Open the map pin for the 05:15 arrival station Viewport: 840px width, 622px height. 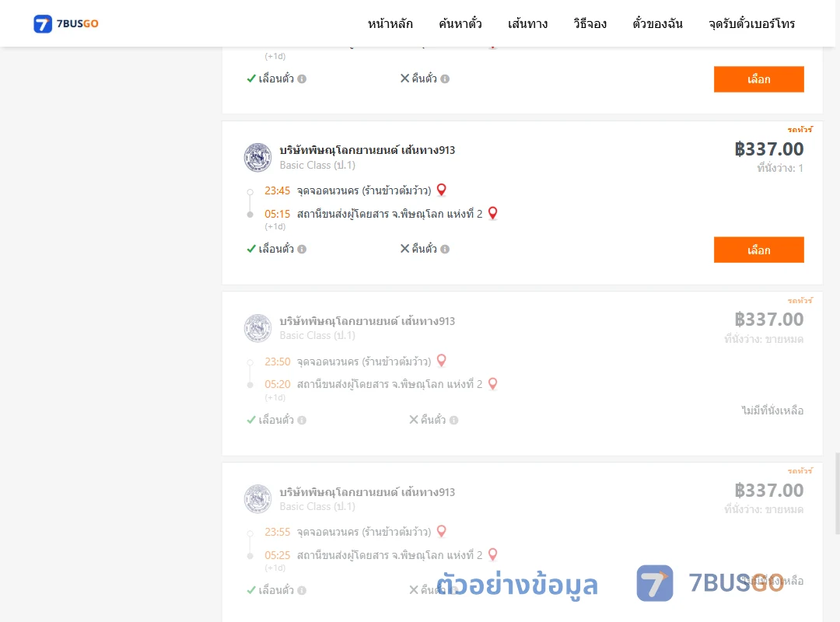click(x=493, y=213)
